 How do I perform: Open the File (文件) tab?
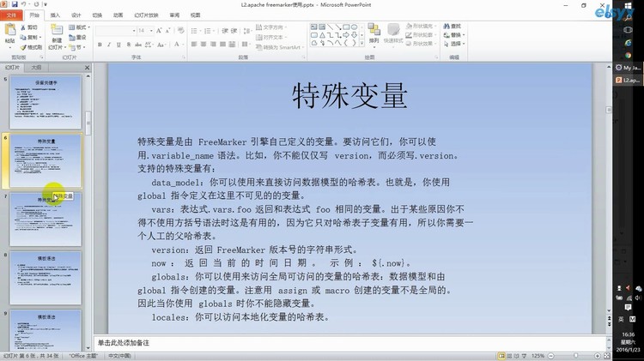click(11, 15)
